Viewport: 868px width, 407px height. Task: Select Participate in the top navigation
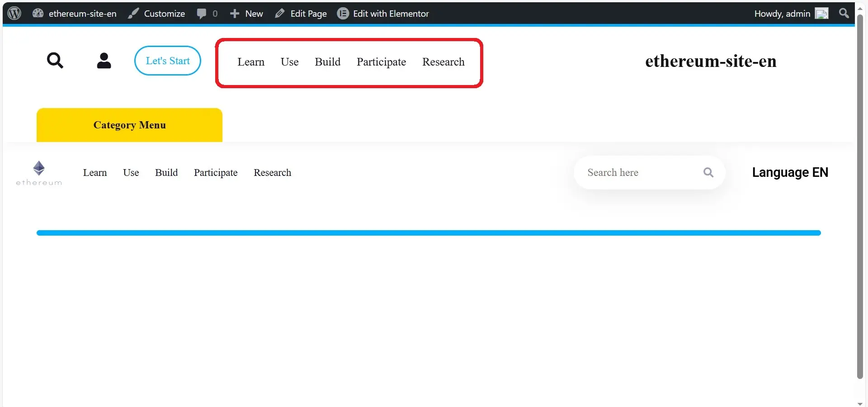(381, 62)
